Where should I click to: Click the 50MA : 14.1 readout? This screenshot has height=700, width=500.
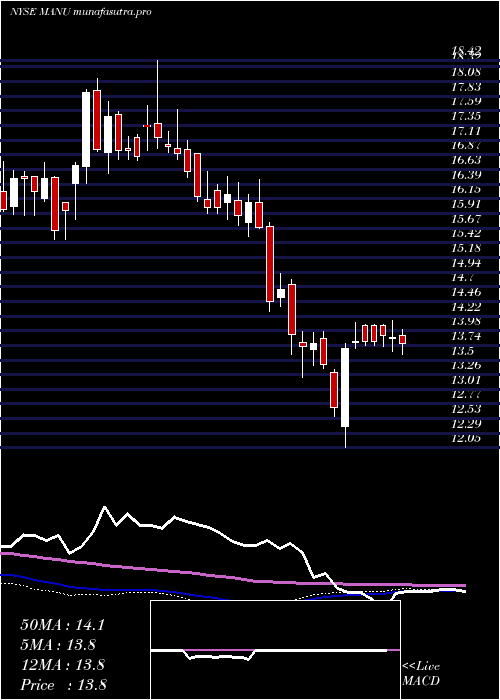pos(62,625)
